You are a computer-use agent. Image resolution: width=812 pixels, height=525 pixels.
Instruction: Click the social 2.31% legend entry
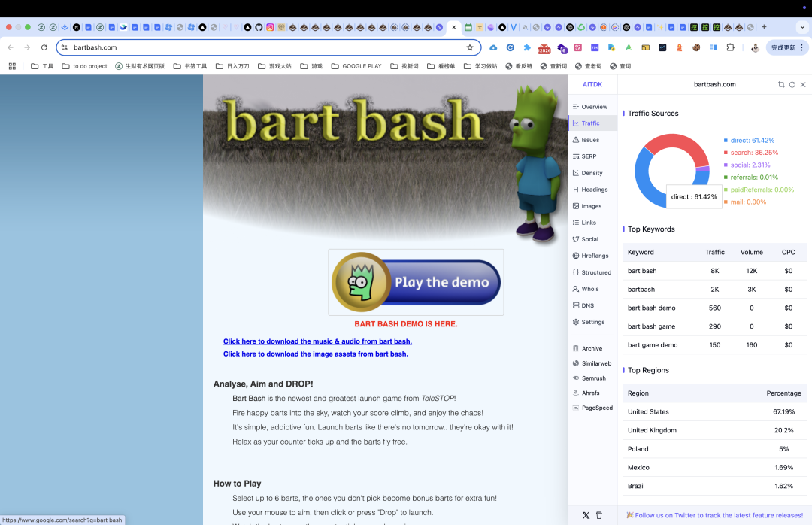point(747,165)
